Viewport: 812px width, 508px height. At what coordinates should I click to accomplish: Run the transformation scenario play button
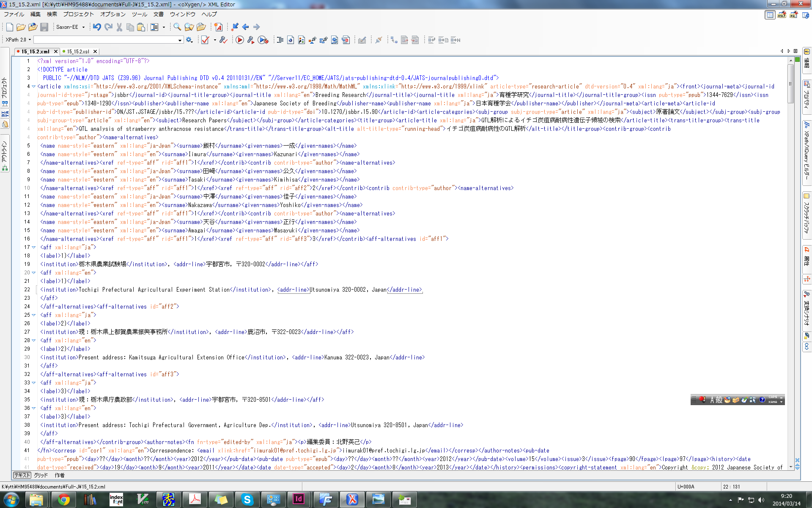240,40
